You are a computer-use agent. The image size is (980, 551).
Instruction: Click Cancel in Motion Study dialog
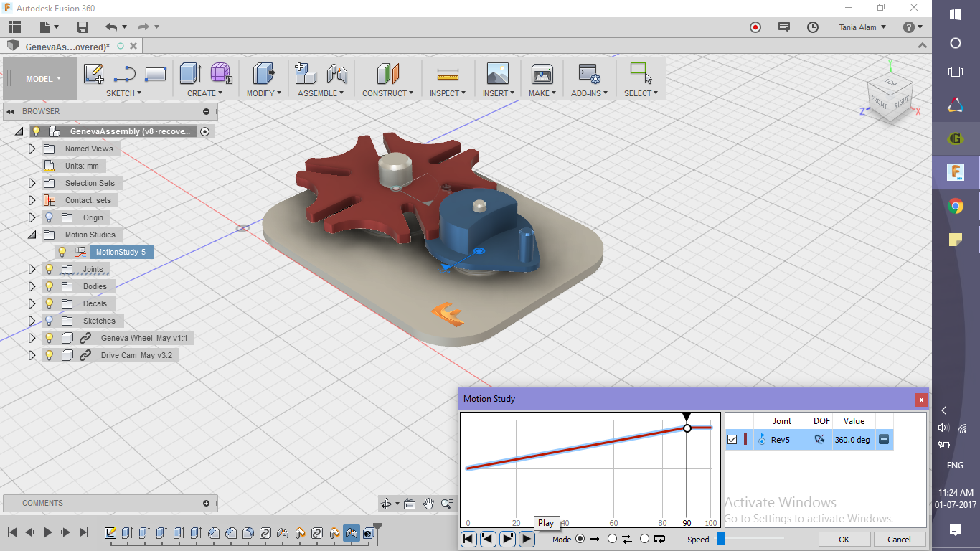[899, 540]
